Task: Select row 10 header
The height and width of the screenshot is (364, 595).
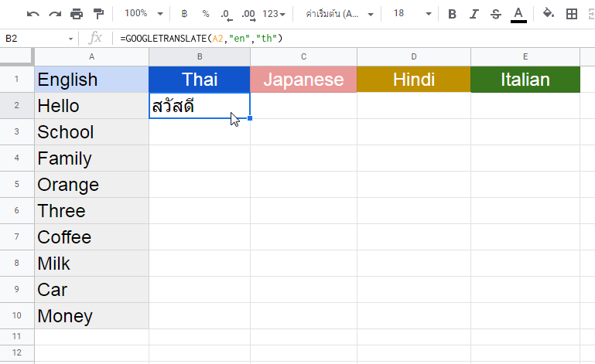Action: [x=17, y=315]
